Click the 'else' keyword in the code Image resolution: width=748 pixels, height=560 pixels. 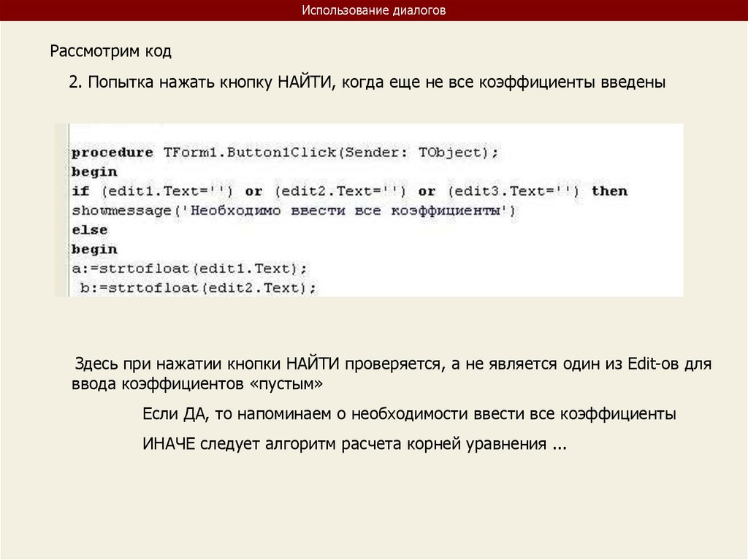click(x=90, y=230)
